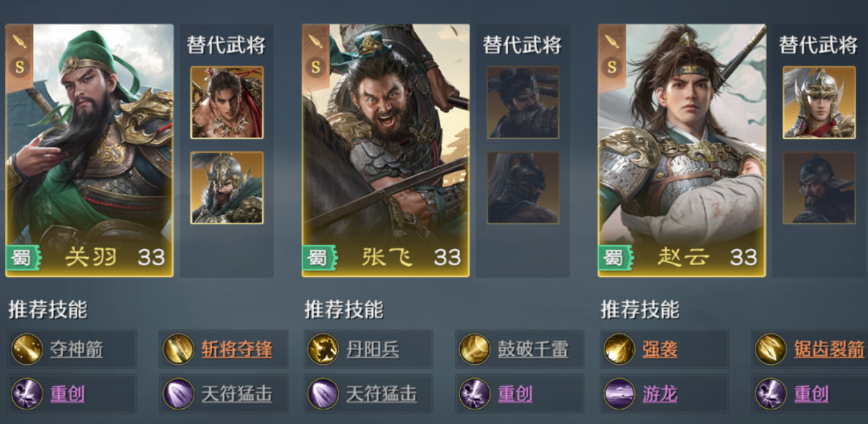Click the 关羽 name label on card
The width and height of the screenshot is (868, 424).
[x=91, y=257]
